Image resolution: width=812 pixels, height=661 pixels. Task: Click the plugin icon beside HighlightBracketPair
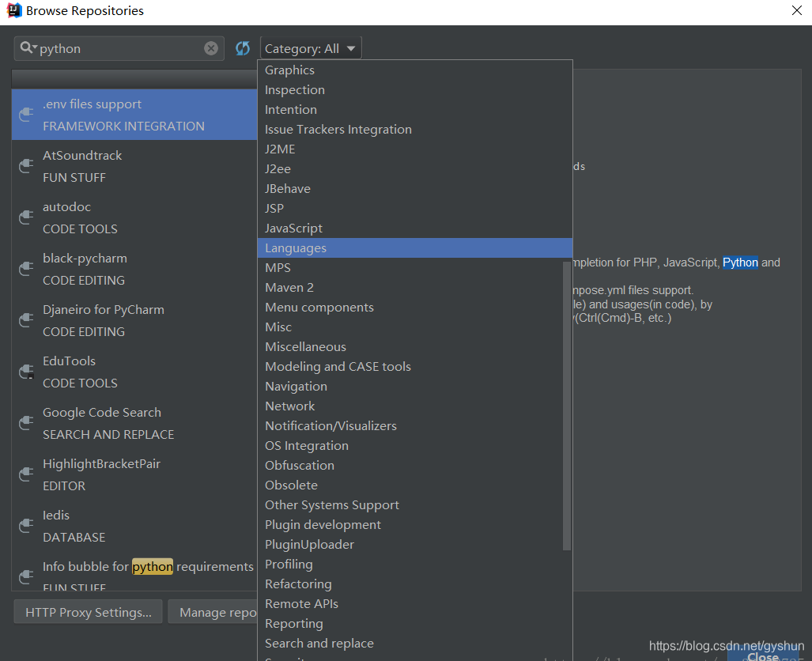25,474
